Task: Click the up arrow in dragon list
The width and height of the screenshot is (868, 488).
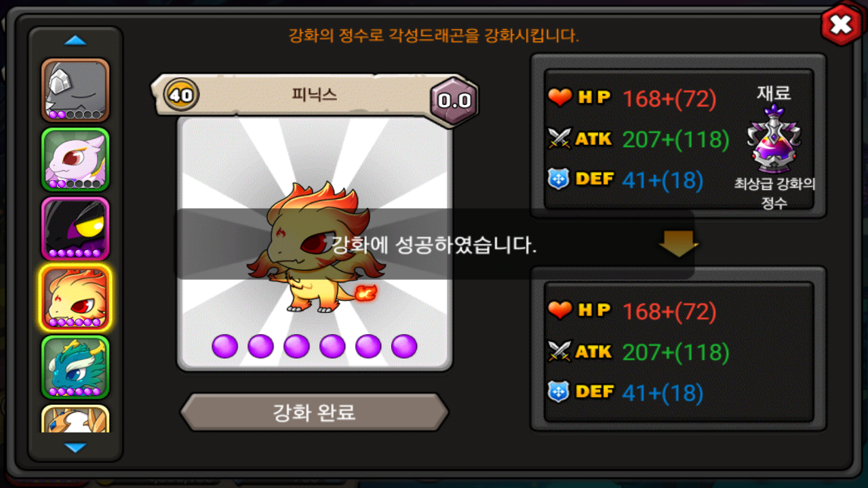Action: [x=75, y=41]
